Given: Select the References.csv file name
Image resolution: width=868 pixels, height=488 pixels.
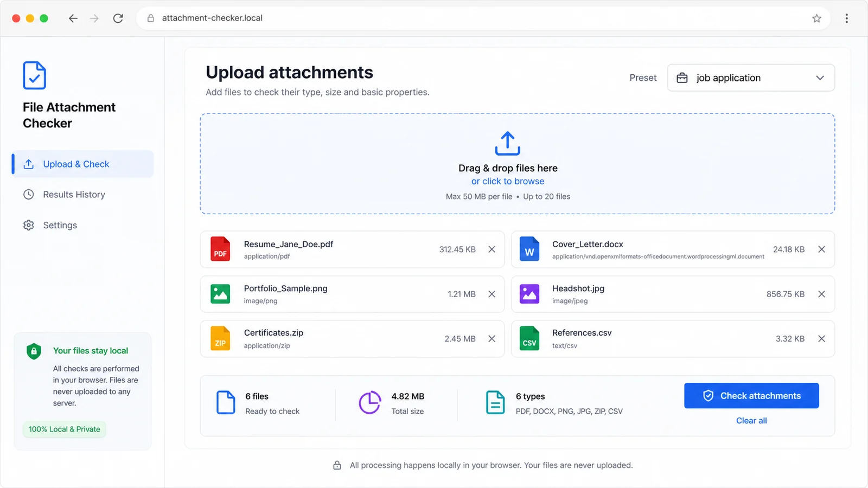Looking at the screenshot, I should pos(582,333).
